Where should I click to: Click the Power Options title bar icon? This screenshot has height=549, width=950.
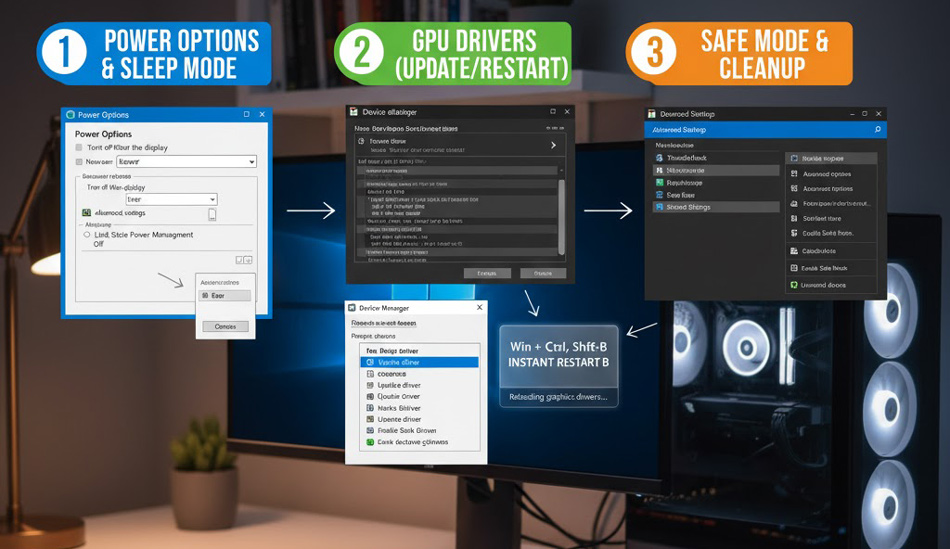coord(70,115)
